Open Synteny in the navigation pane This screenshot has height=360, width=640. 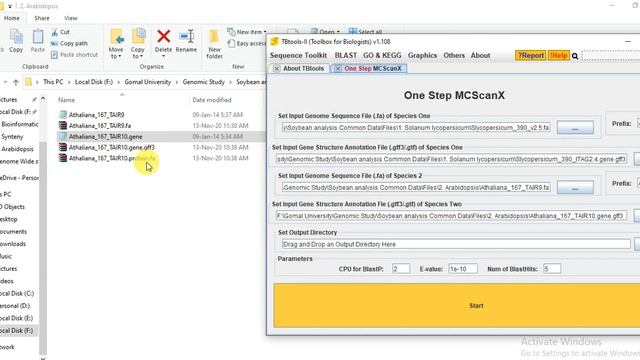click(x=12, y=137)
